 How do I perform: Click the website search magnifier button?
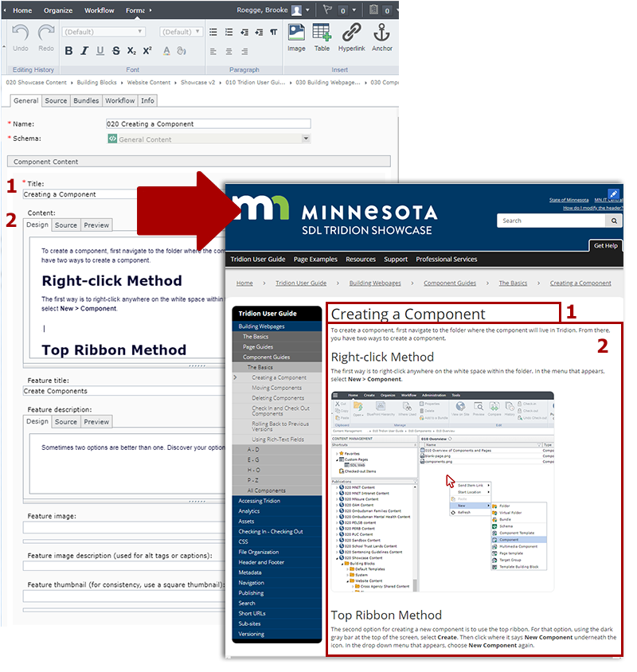[x=613, y=221]
